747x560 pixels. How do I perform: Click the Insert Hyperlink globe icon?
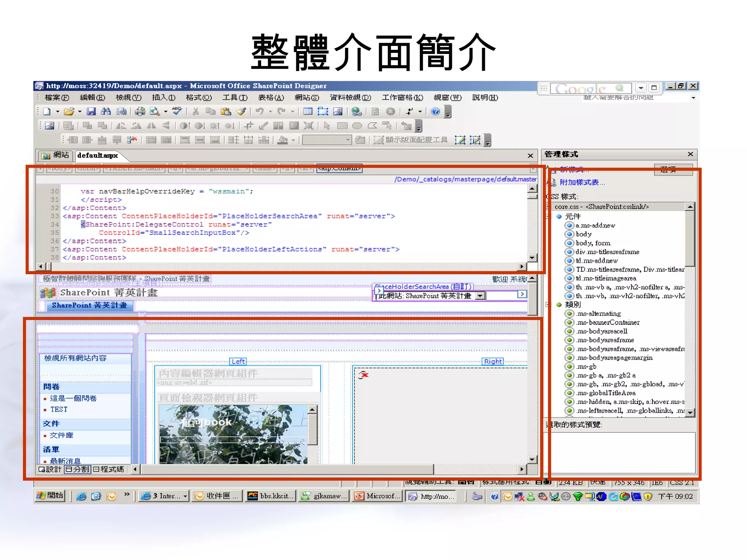pyautogui.click(x=356, y=112)
